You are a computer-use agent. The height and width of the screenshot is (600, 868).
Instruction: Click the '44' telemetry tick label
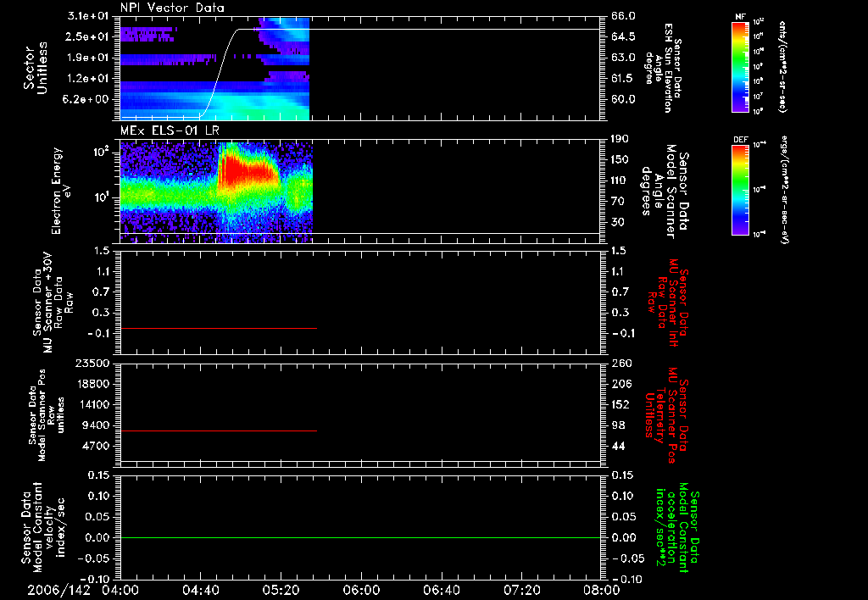click(x=618, y=447)
